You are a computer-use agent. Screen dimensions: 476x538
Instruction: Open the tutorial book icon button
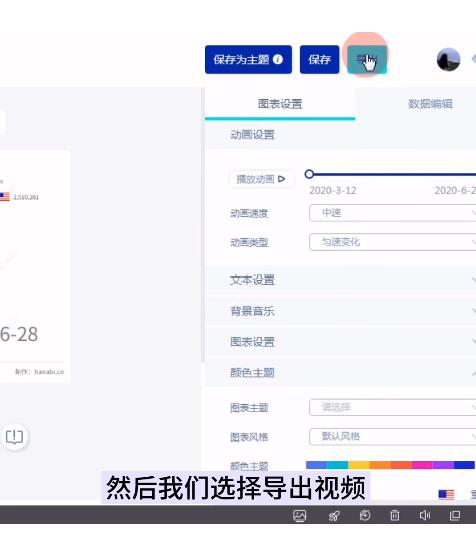14,436
